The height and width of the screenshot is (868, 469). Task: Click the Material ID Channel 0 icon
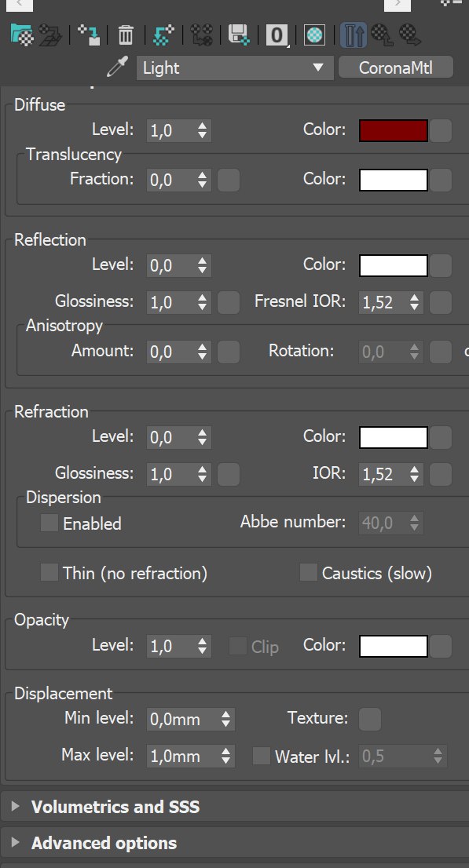(277, 35)
